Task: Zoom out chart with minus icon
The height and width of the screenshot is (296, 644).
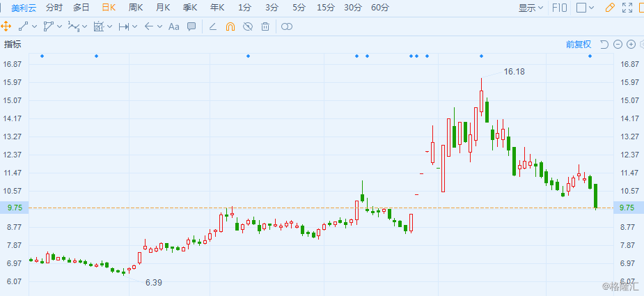Action: click(x=618, y=45)
